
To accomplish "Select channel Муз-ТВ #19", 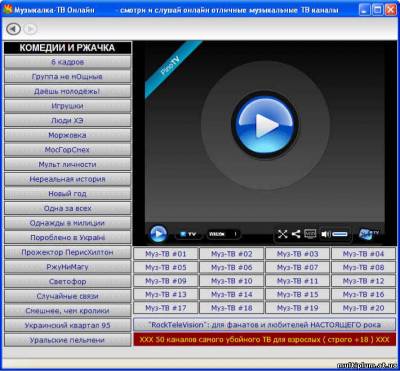I will click(x=298, y=308).
